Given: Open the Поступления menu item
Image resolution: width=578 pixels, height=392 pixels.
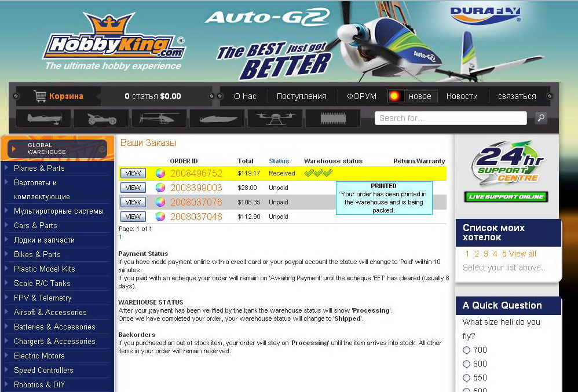Looking at the screenshot, I should (302, 96).
